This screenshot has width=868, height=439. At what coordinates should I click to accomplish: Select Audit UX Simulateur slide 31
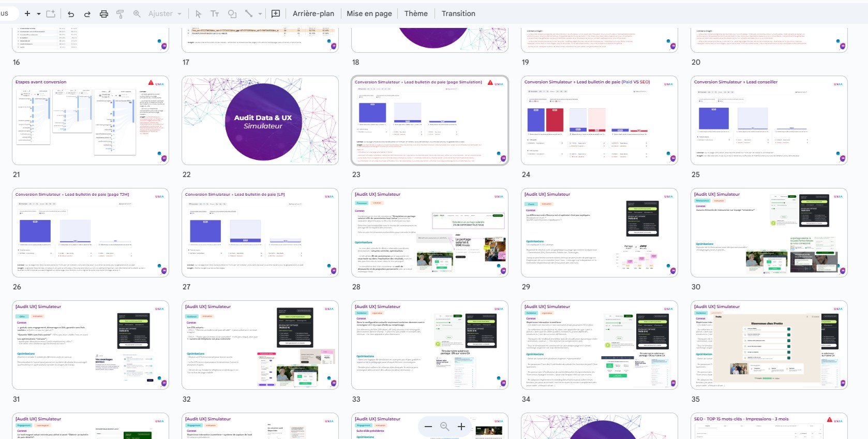[x=91, y=345]
